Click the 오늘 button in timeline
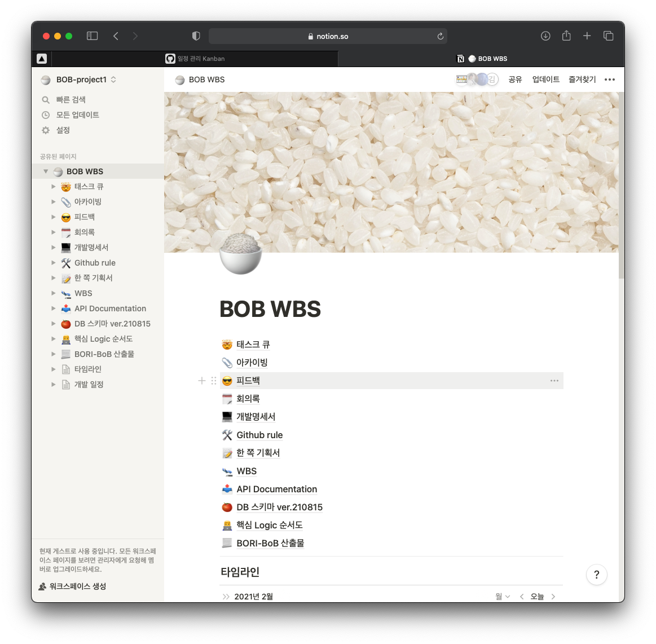The height and width of the screenshot is (644, 656). point(537,596)
